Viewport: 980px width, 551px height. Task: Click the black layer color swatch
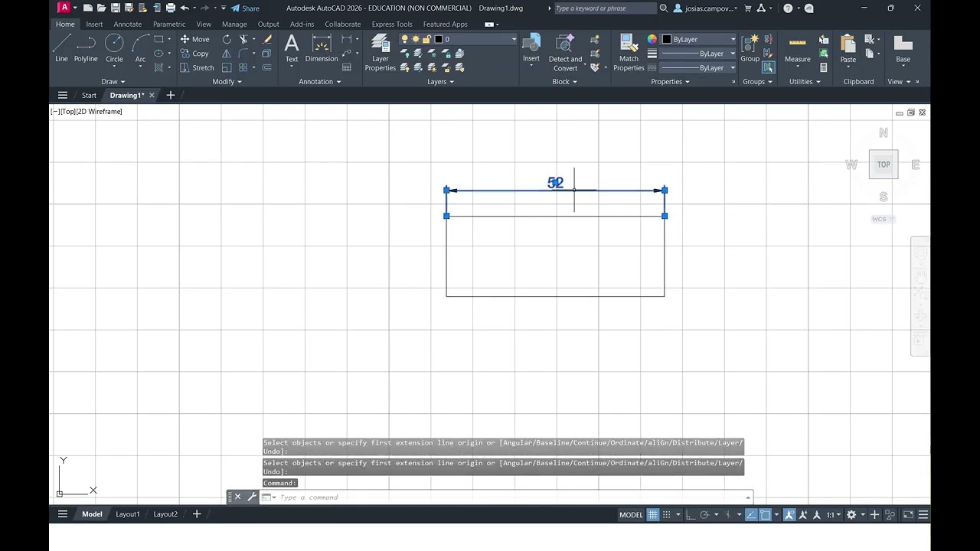coord(439,39)
